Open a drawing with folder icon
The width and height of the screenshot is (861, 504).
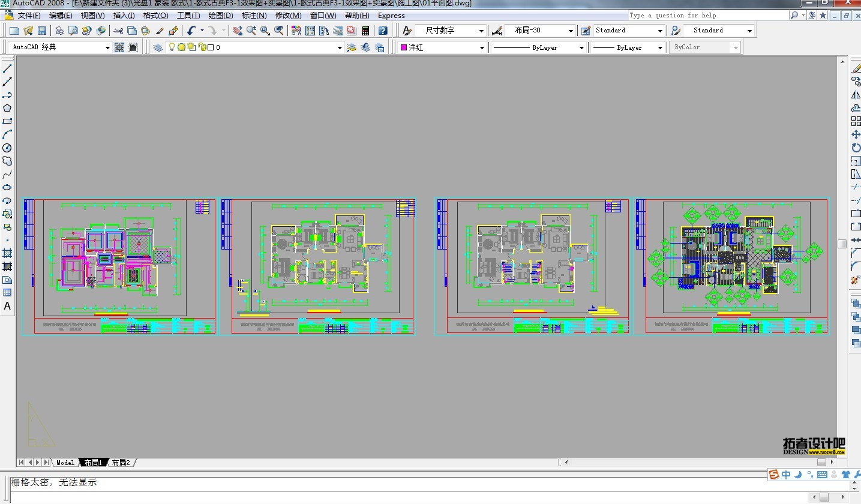click(x=28, y=30)
